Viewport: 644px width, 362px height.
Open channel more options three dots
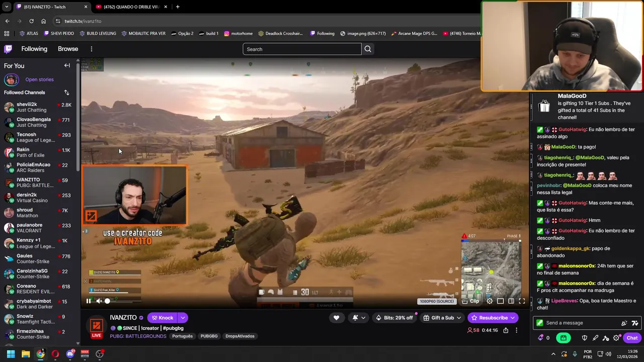point(516,330)
